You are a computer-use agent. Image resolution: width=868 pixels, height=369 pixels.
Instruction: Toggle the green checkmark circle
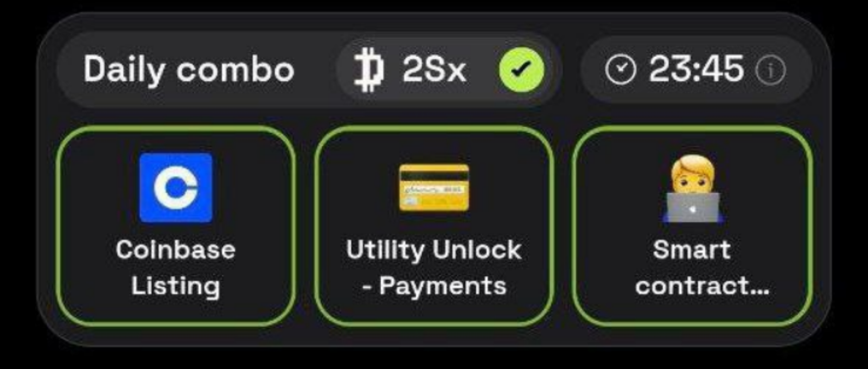click(x=521, y=69)
